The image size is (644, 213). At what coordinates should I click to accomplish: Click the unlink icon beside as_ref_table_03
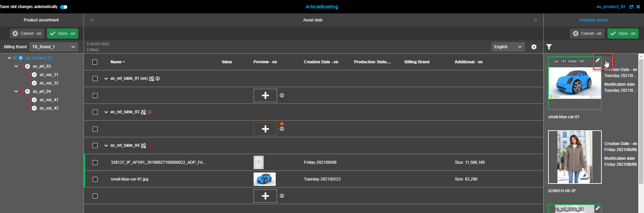tap(143, 112)
